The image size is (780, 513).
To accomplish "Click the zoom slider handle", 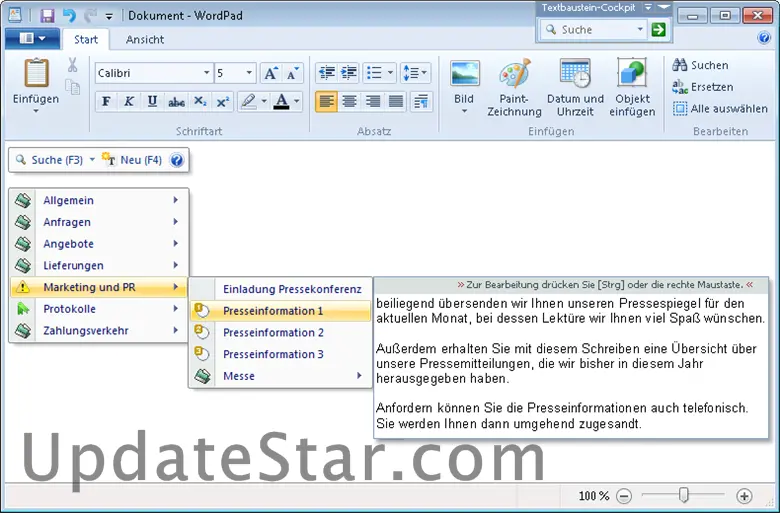I will pos(684,495).
